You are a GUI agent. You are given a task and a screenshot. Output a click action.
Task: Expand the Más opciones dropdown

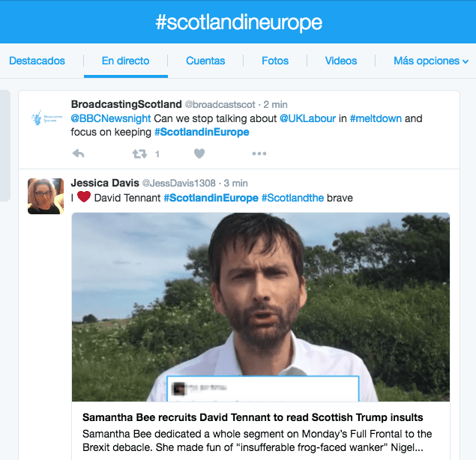(x=431, y=61)
